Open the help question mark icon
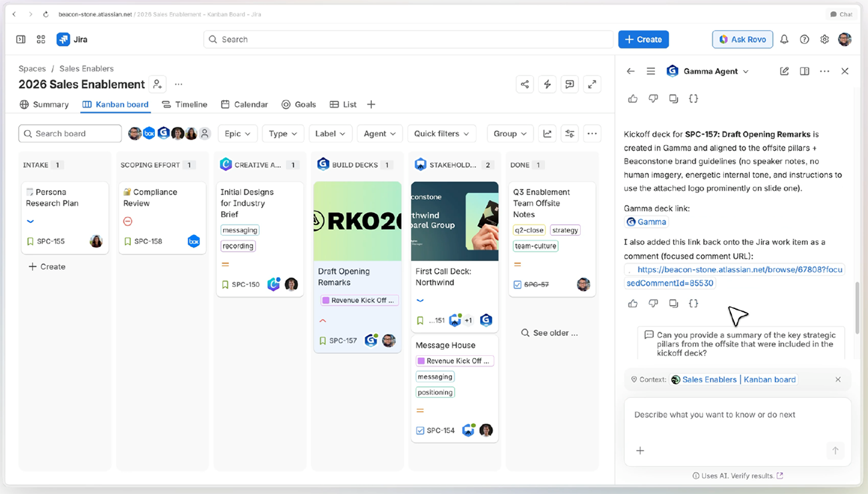 pyautogui.click(x=805, y=39)
